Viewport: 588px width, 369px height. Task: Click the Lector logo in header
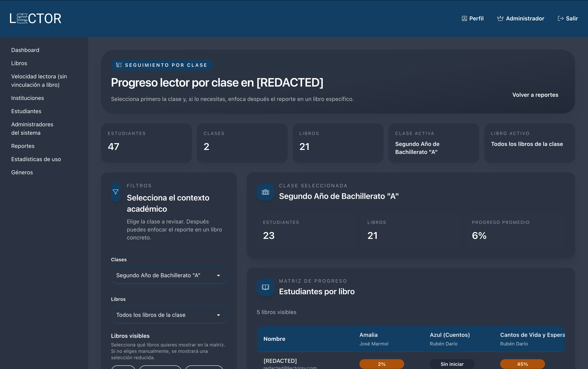[x=35, y=19]
